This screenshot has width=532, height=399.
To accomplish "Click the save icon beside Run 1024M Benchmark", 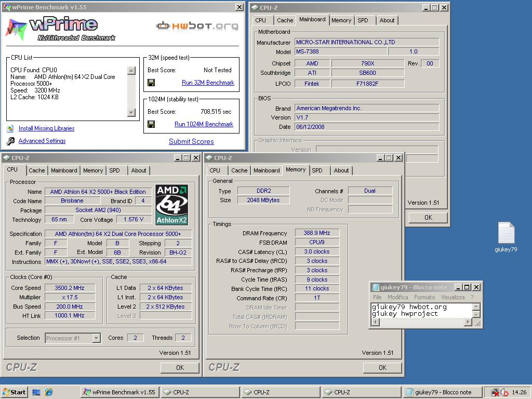I will (x=151, y=124).
